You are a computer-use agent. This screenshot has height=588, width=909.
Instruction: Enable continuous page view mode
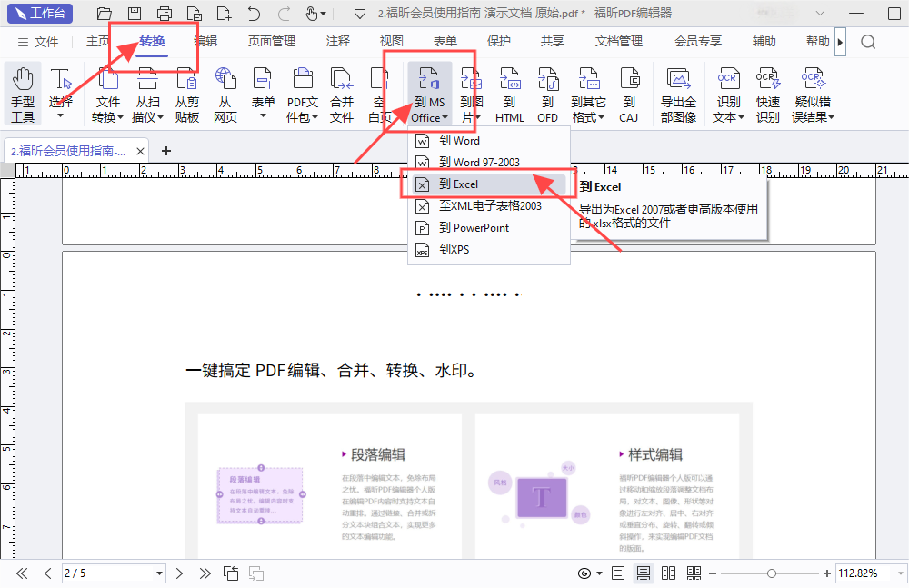[644, 573]
